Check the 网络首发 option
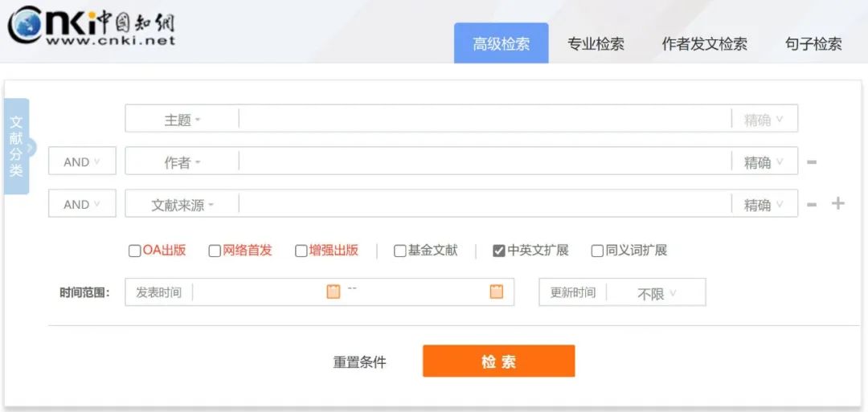 point(215,251)
